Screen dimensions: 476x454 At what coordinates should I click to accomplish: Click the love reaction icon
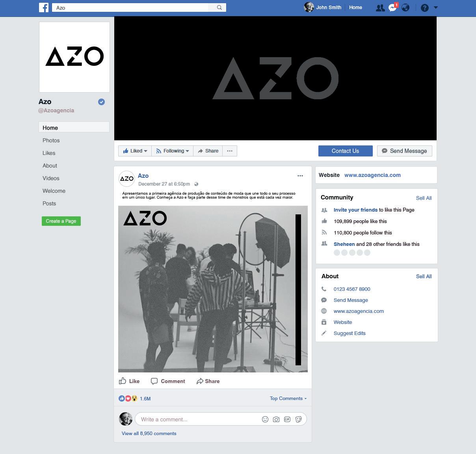point(128,398)
